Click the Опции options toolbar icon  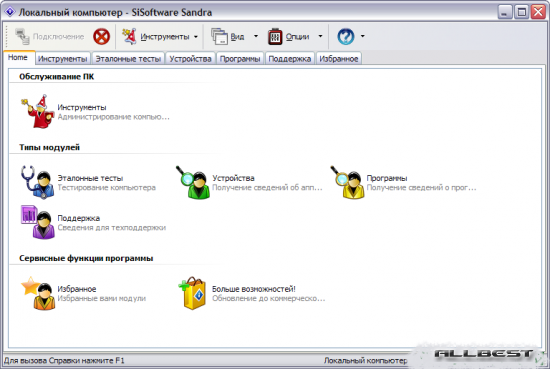[x=275, y=36]
